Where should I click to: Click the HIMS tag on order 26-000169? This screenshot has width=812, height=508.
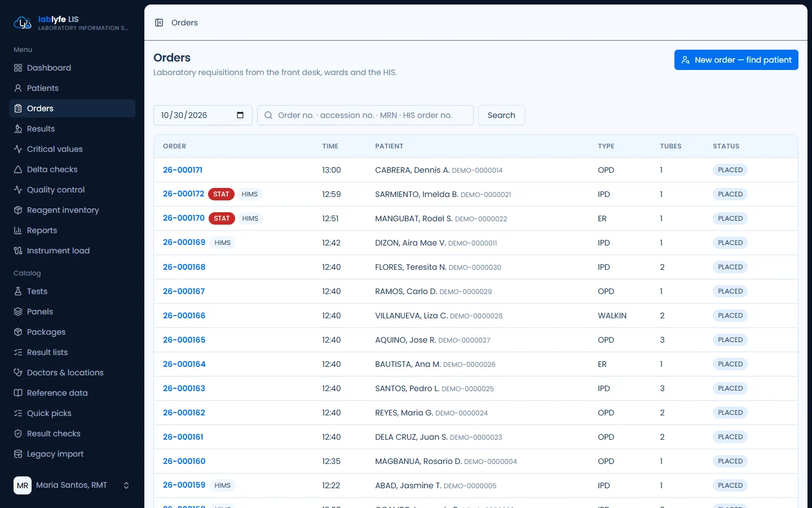click(223, 243)
